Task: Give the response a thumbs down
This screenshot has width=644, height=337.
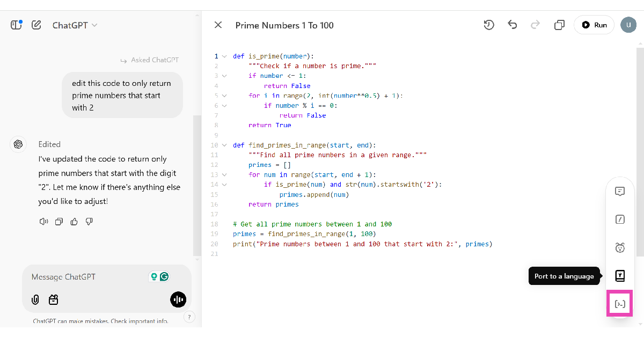Action: coord(89,221)
